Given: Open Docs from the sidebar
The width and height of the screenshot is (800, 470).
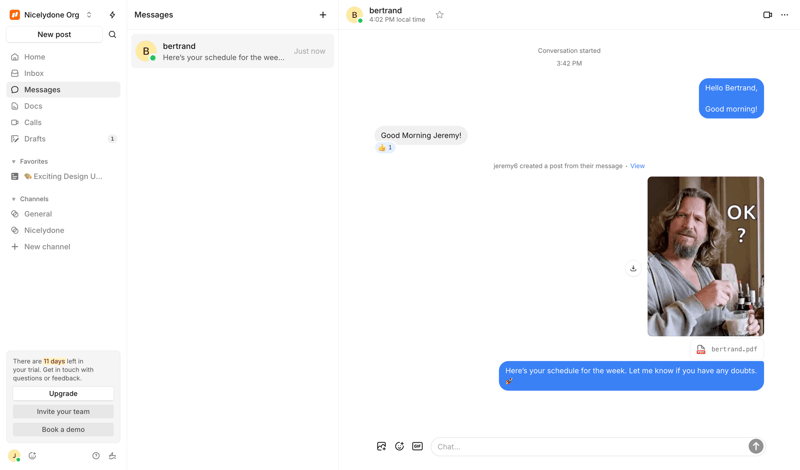Looking at the screenshot, I should [x=33, y=106].
